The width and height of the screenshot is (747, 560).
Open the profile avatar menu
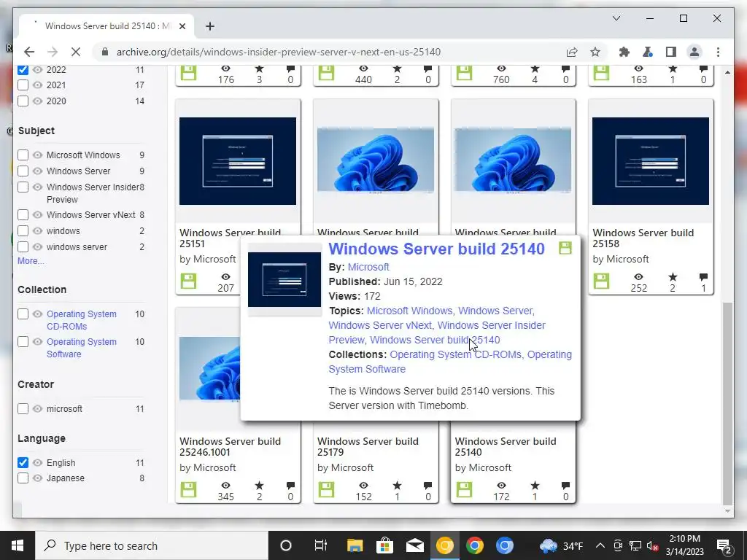tap(694, 52)
